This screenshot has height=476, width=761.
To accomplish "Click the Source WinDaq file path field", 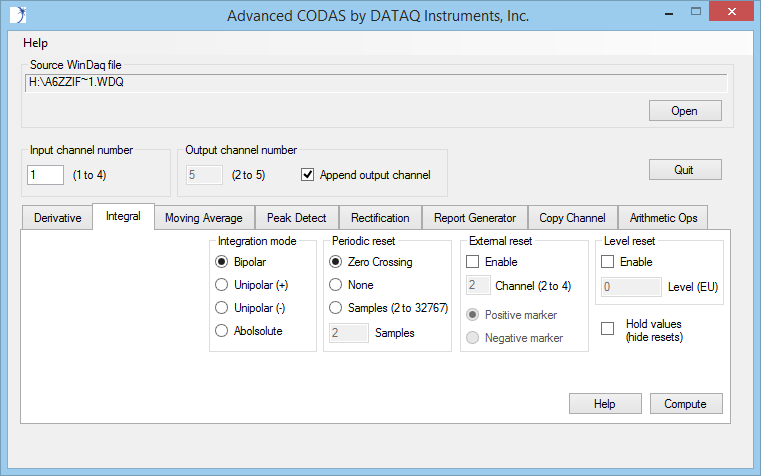I will 376,82.
